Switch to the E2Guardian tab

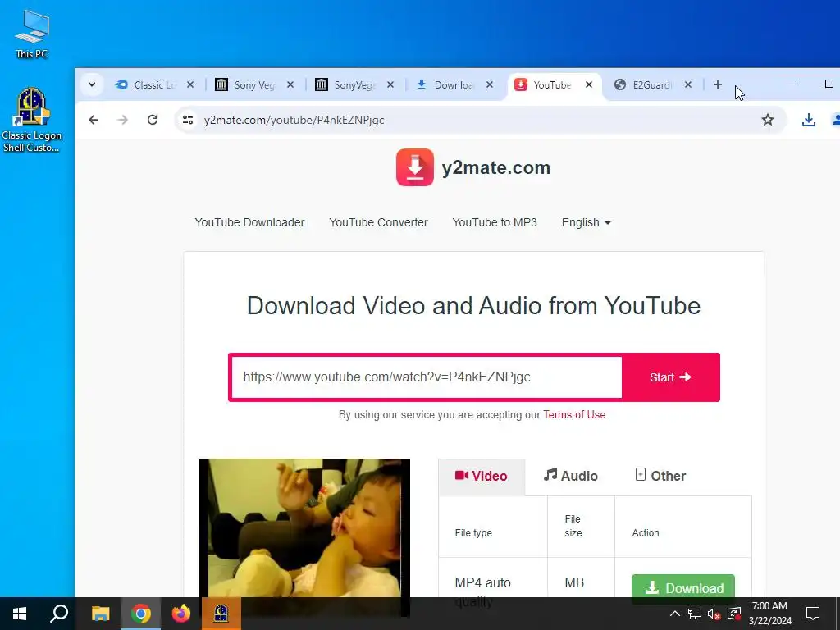(644, 84)
